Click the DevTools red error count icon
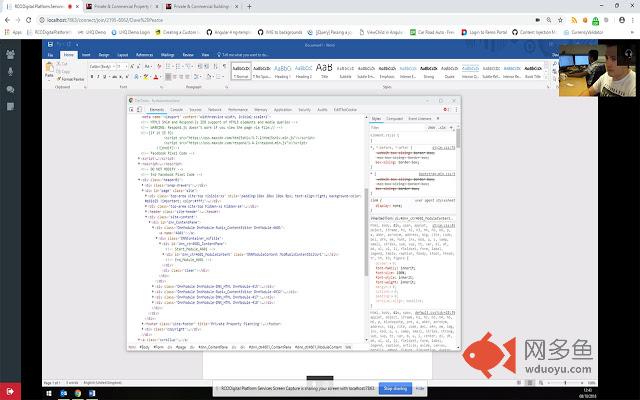This screenshot has height=400, width=640. pos(446,109)
